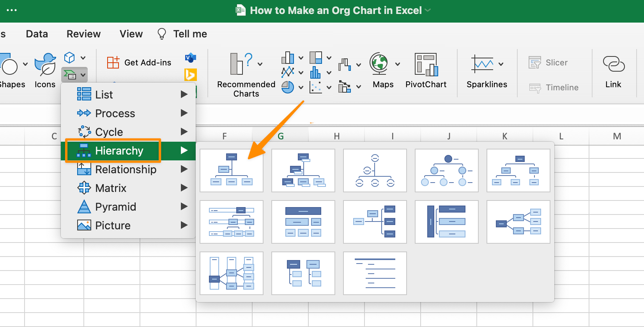The image size is (644, 327).
Task: Select the first Organization Chart thumbnail
Action: [232, 171]
